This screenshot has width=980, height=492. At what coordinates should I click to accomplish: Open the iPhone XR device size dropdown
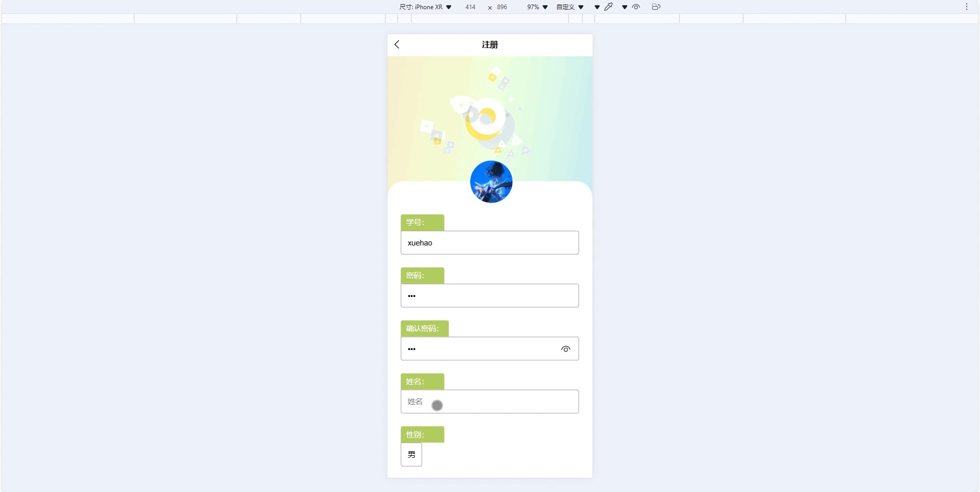(x=425, y=7)
